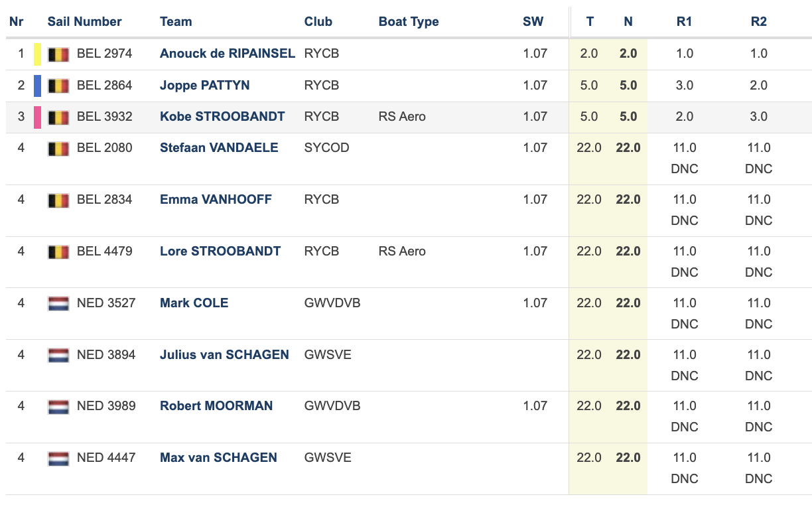Screen dimensions: 812x511
Task: Click the Belgian flag beside BEL 2080
Action: (x=58, y=149)
